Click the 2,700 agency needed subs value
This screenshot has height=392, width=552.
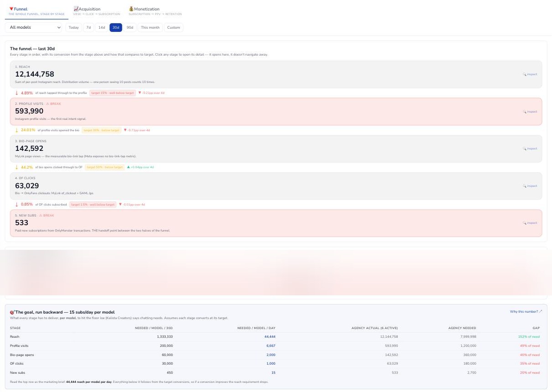[x=472, y=373]
